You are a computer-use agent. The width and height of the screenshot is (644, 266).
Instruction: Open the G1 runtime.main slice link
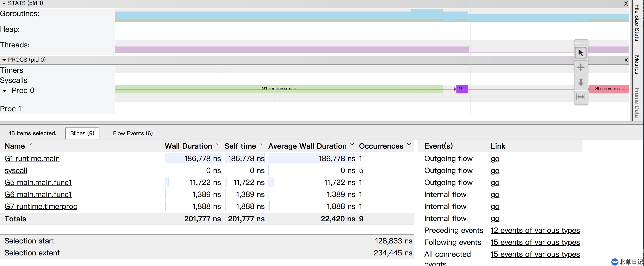pyautogui.click(x=32, y=159)
